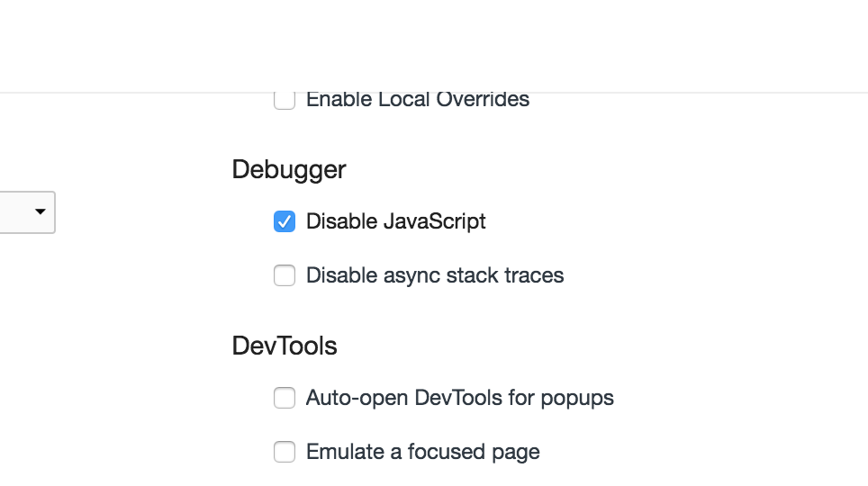
Task: Click the empty box beside Emulate a focused page
Action: coord(285,452)
